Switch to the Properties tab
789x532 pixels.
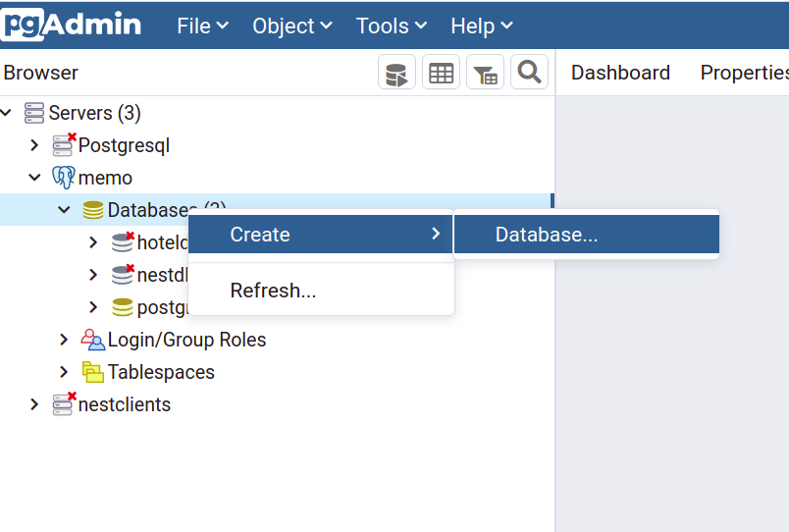pyautogui.click(x=744, y=73)
